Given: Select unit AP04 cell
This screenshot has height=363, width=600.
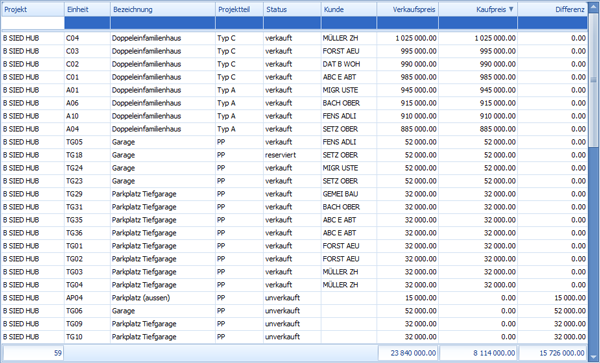Looking at the screenshot, I should pyautogui.click(x=87, y=298).
